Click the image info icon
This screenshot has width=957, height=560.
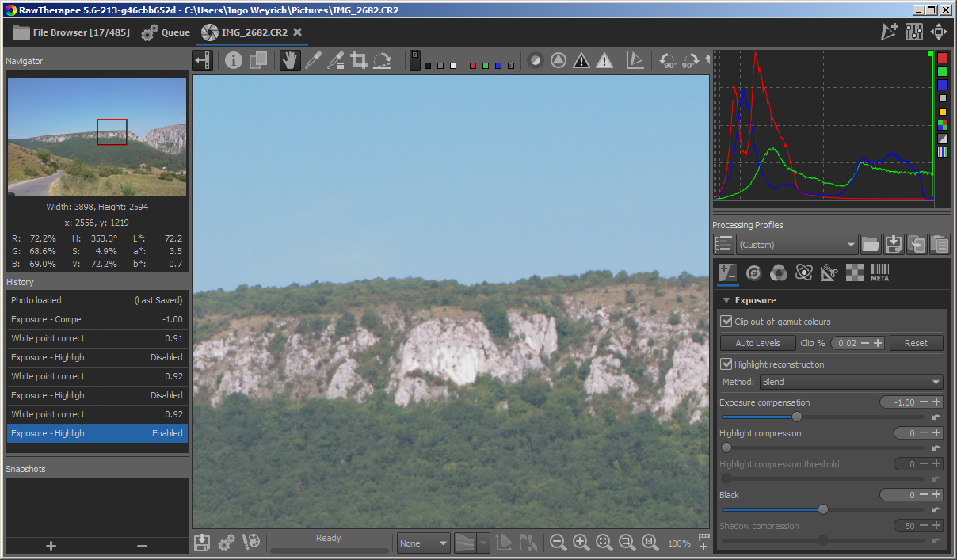[x=233, y=61]
